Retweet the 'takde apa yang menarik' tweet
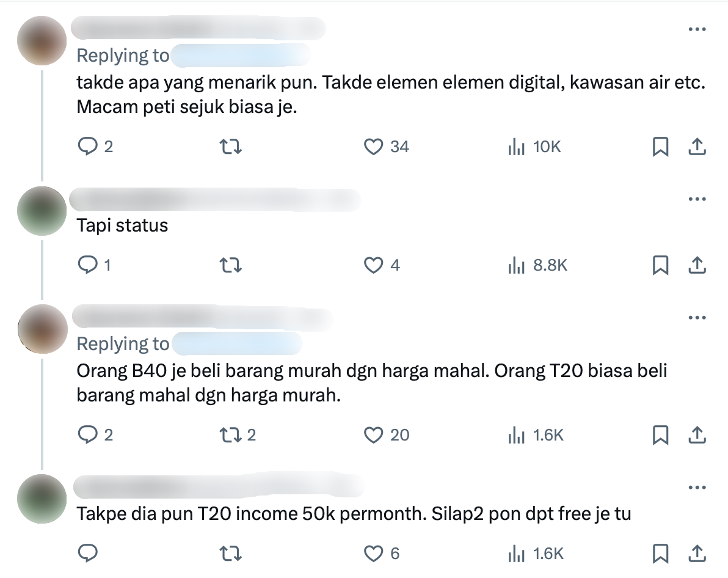The height and width of the screenshot is (578, 728). coord(230,147)
